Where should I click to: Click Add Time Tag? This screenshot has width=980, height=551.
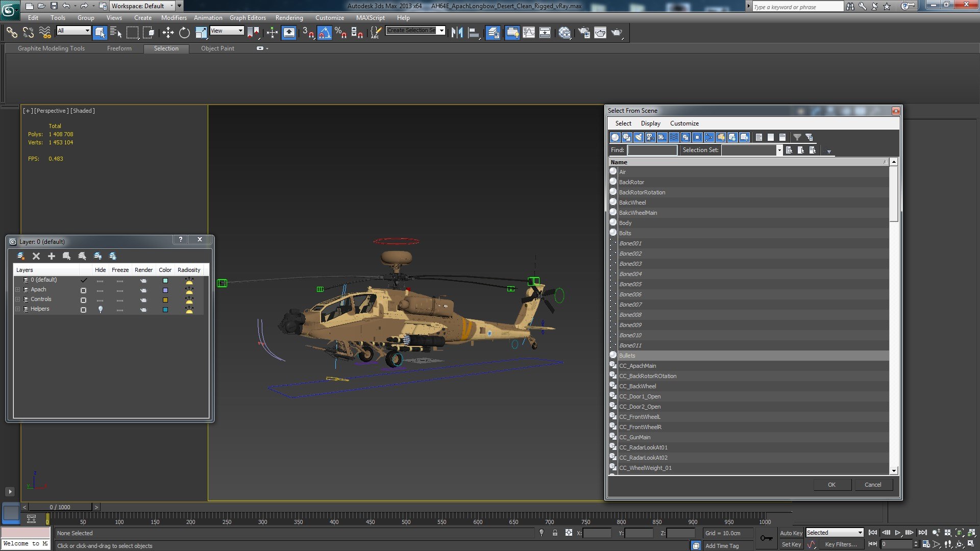coord(722,546)
